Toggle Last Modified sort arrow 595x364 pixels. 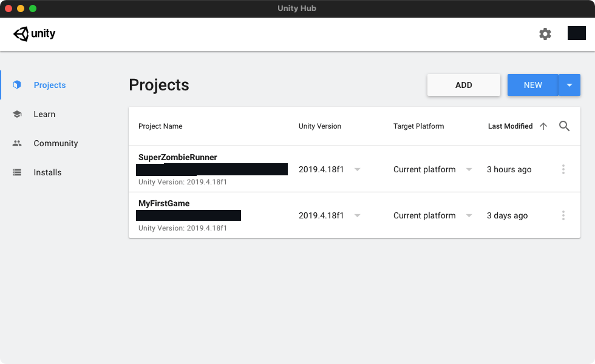click(x=543, y=126)
